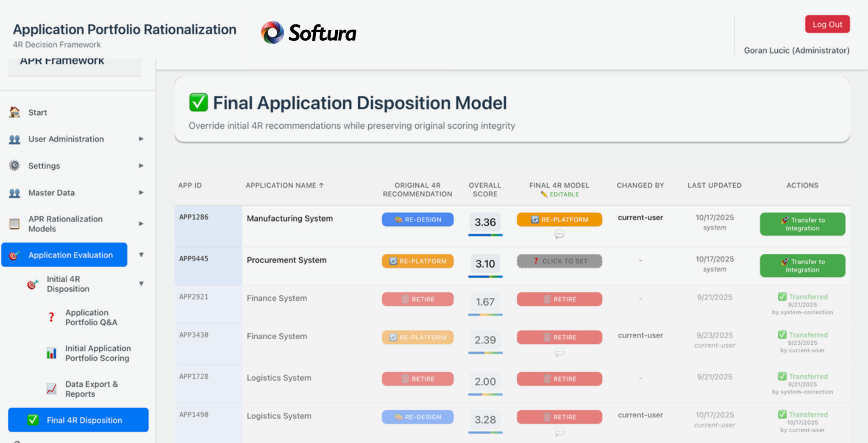Click the gear icon next to Settings
The width and height of the screenshot is (868, 443).
point(14,166)
